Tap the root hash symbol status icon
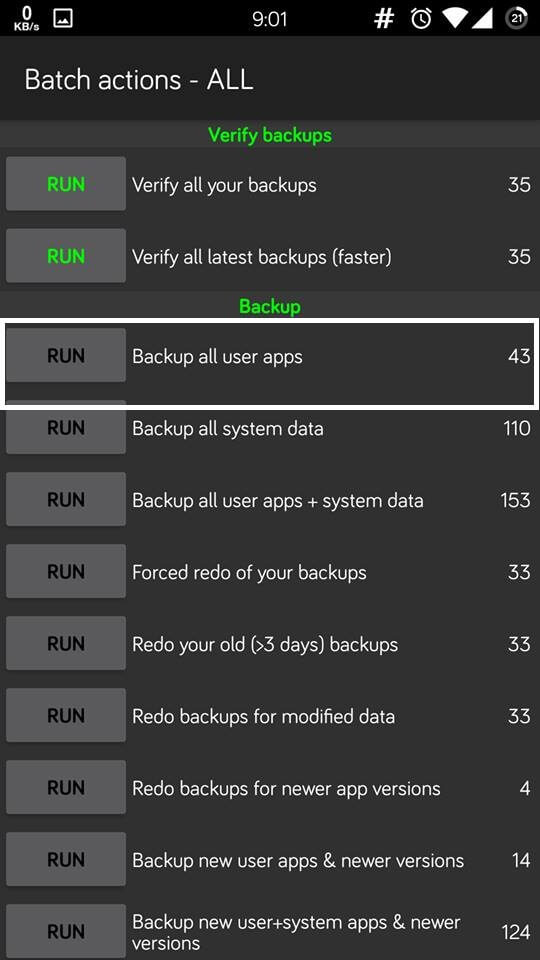The width and height of the screenshot is (540, 960). pyautogui.click(x=384, y=19)
